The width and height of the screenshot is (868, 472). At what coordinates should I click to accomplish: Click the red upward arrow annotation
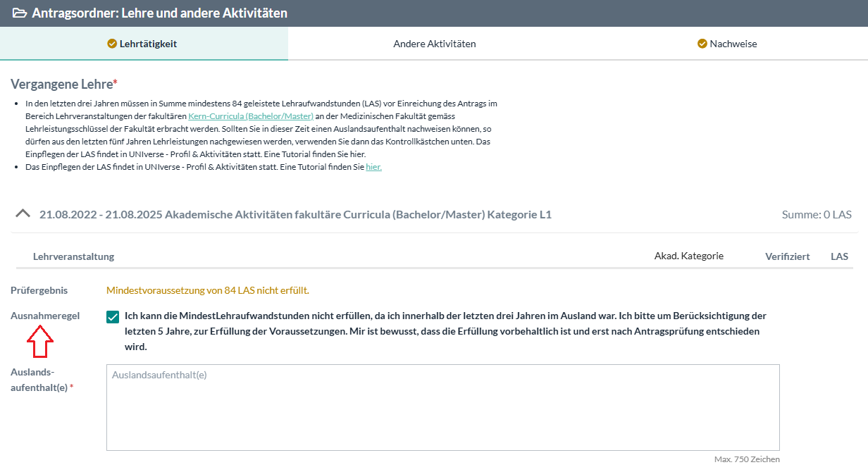[x=40, y=344]
